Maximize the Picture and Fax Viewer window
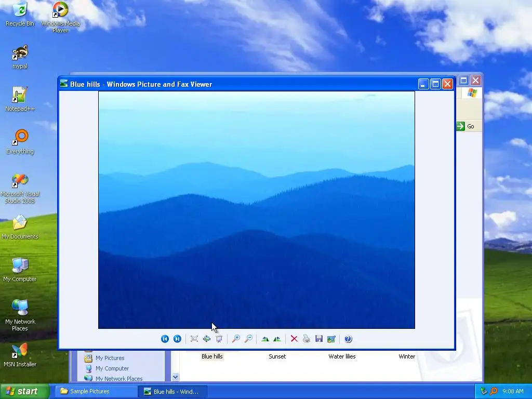This screenshot has height=399, width=532. [x=436, y=84]
